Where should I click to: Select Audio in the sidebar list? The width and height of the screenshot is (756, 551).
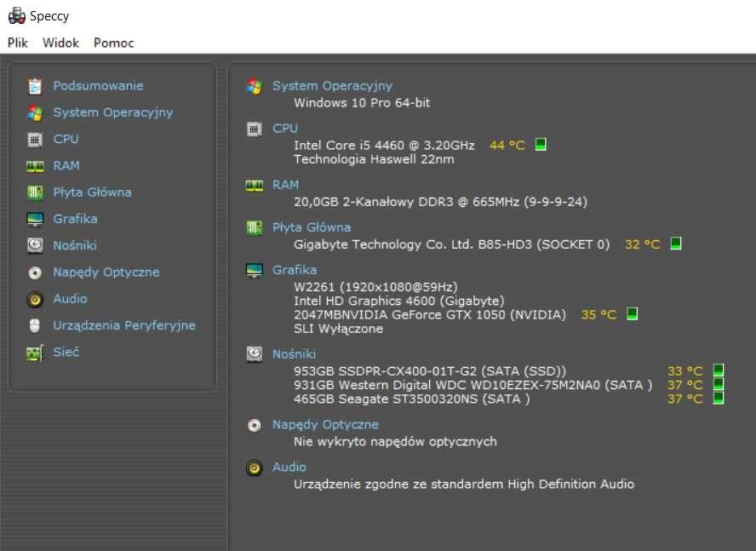[70, 299]
